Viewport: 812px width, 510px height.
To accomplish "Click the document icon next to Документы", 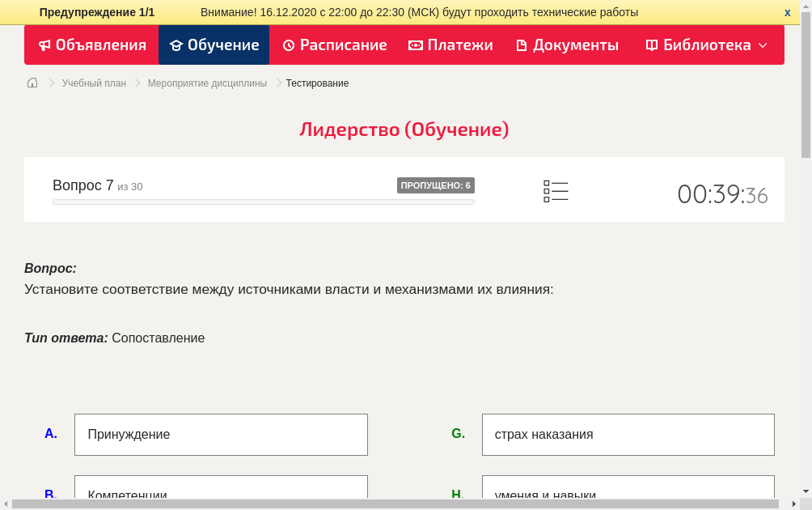I will [x=522, y=45].
